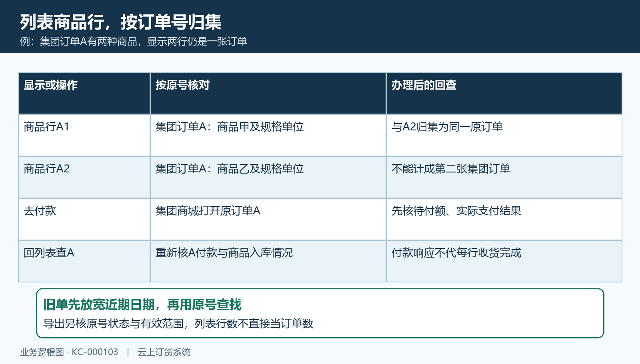Click the green heading 旧单先放宽近期日期，再用原号查找
The height and width of the screenshot is (364, 640).
pos(142,305)
